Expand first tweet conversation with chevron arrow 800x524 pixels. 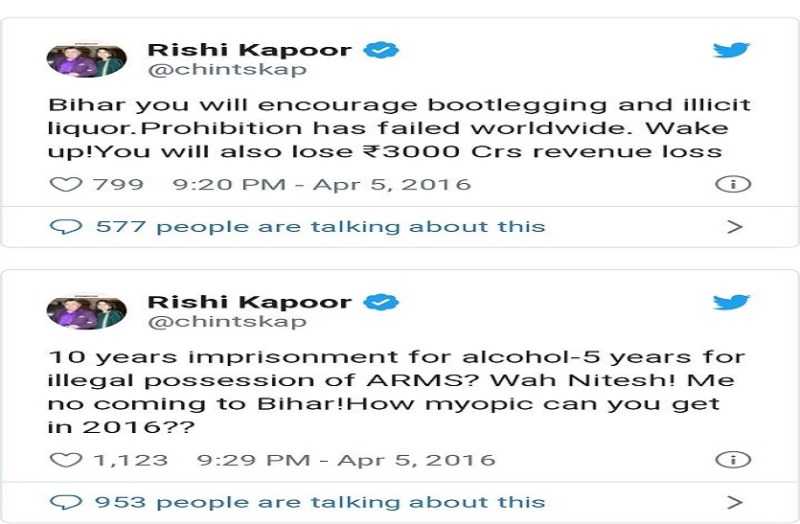[x=735, y=227]
